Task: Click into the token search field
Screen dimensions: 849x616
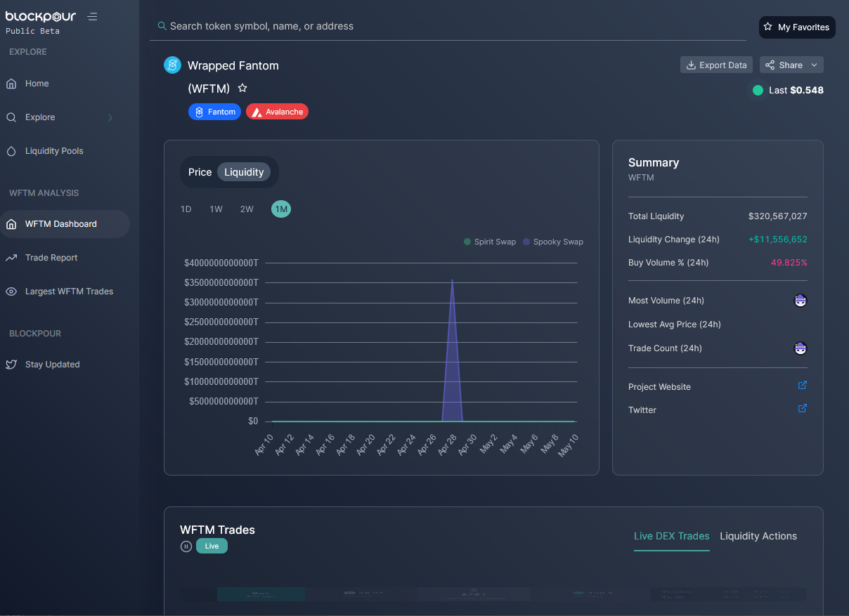Action: tap(448, 26)
